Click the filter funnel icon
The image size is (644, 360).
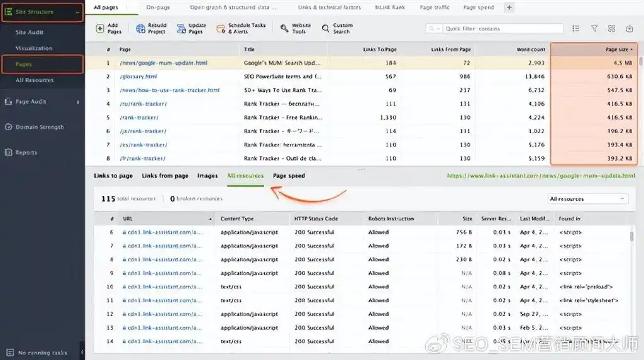point(594,29)
